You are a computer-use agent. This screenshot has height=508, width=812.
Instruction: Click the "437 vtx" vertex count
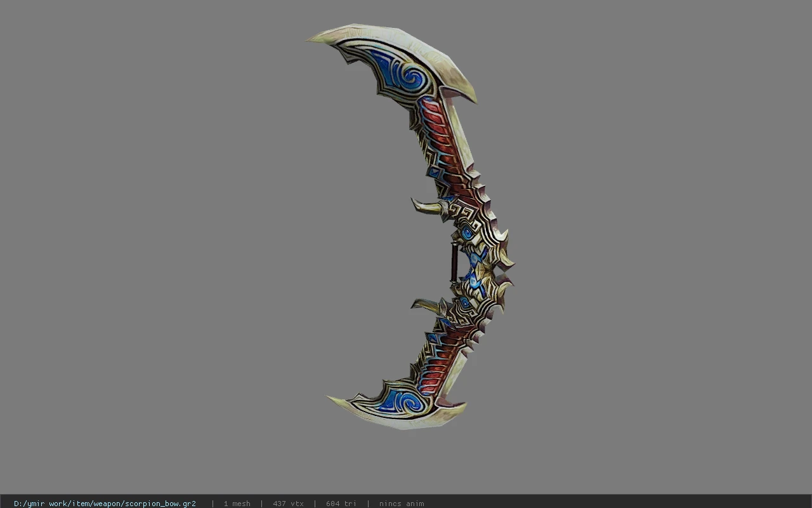coord(288,504)
